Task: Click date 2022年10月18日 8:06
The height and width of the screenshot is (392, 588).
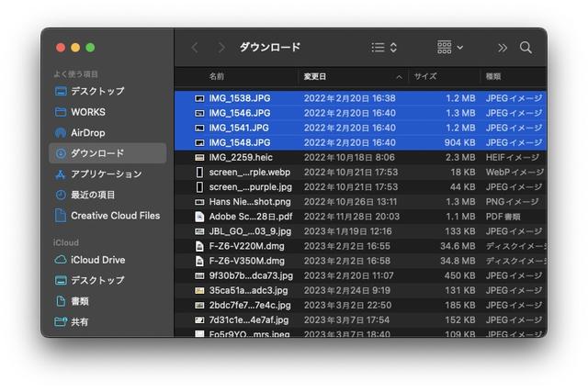Action: tap(349, 157)
